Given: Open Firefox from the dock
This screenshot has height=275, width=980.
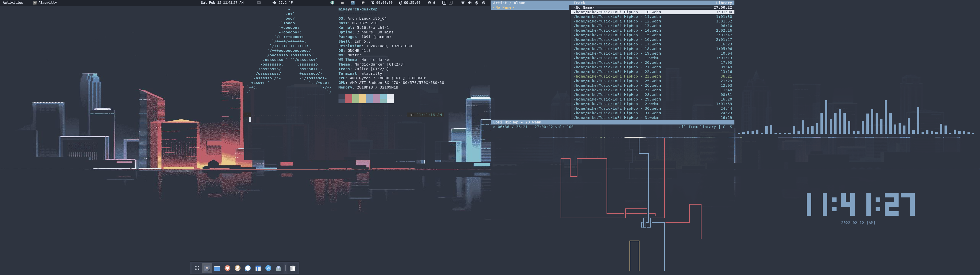Looking at the screenshot, I should (227, 268).
